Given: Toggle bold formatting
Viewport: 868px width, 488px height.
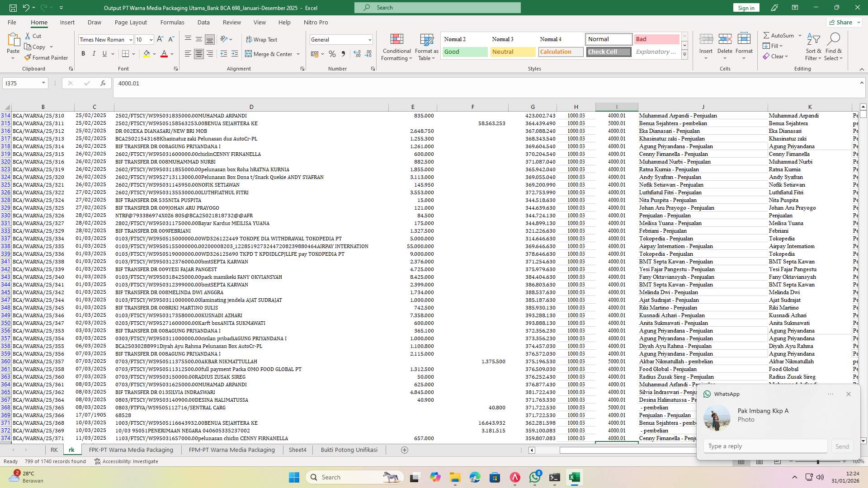Looking at the screenshot, I should pos(83,53).
